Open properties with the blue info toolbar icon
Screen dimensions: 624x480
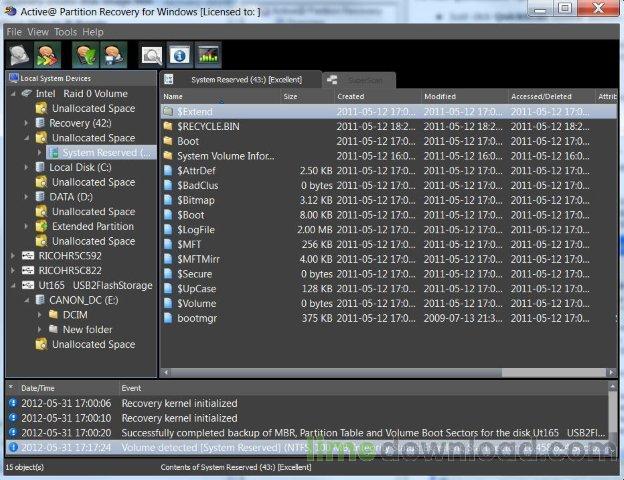180,55
